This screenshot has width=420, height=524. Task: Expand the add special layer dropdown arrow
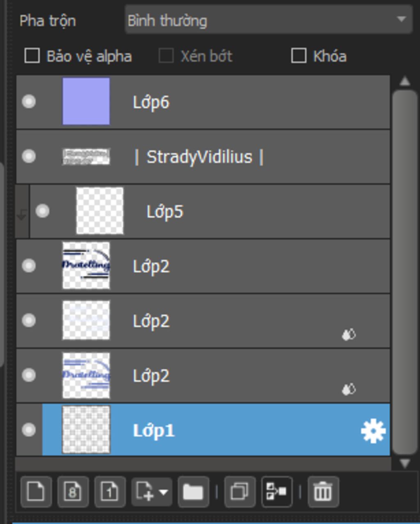[163, 491]
